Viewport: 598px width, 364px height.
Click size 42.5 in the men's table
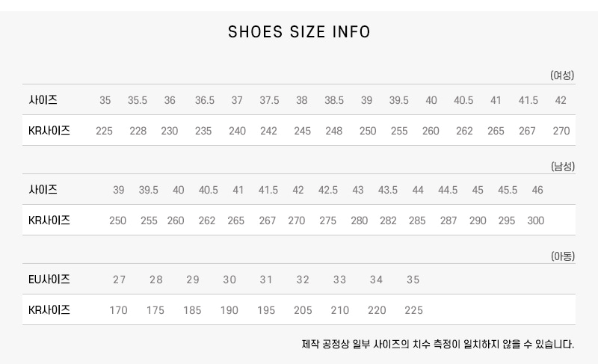click(x=328, y=190)
